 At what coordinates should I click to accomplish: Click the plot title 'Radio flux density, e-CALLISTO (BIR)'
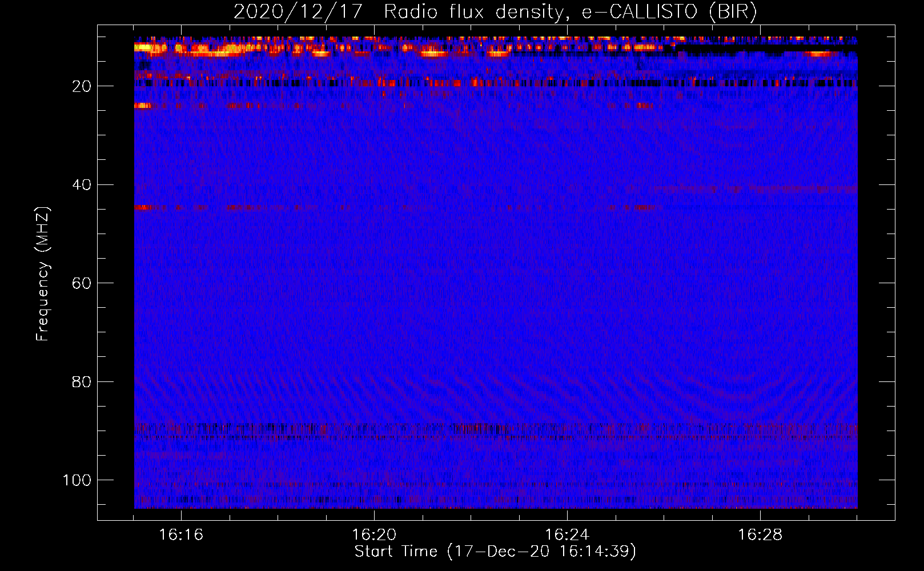(570, 12)
